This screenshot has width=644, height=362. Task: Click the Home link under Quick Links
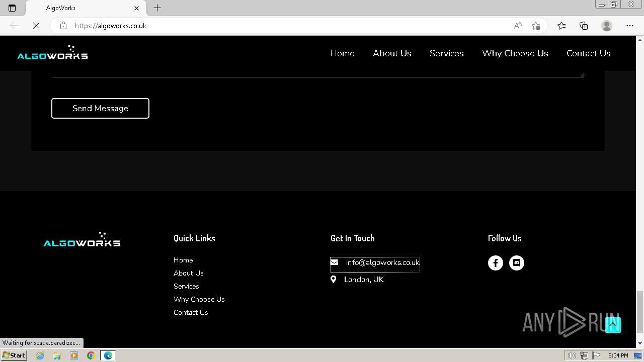pos(183,260)
